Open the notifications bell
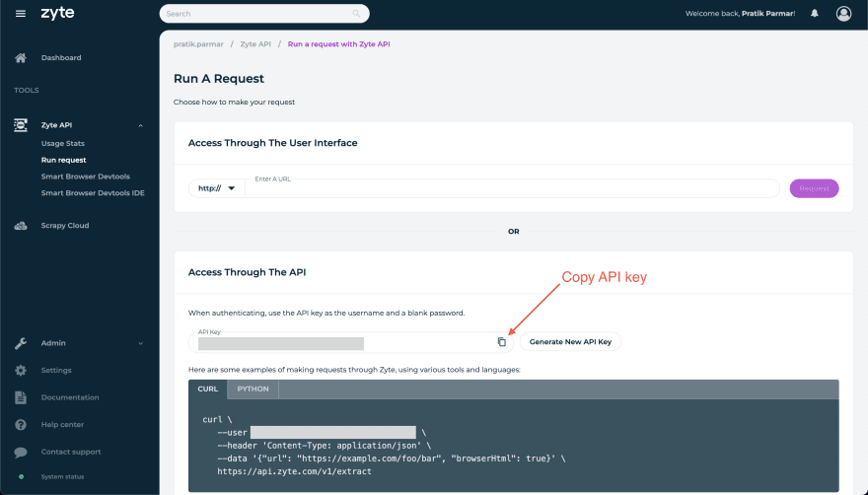This screenshot has width=868, height=495. point(815,13)
